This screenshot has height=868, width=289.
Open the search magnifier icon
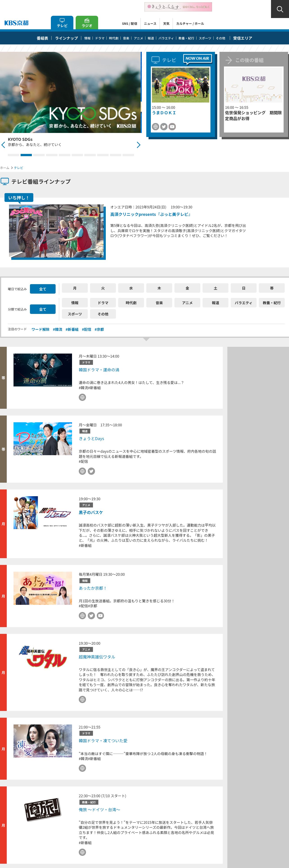(280, 9)
